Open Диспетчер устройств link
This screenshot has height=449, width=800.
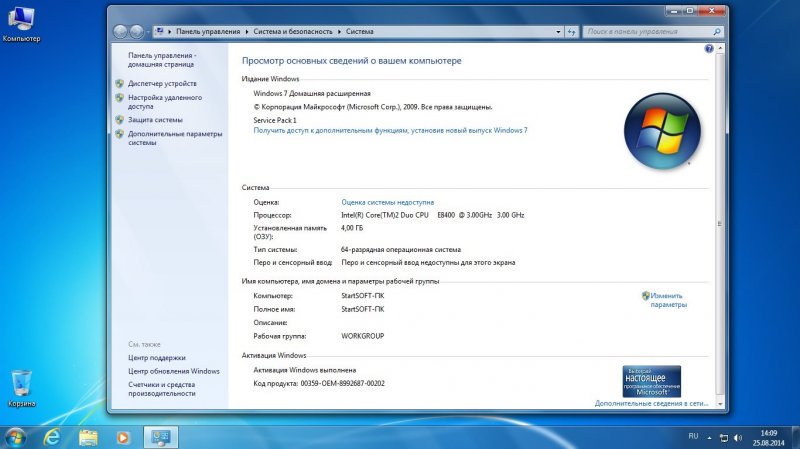coord(162,83)
